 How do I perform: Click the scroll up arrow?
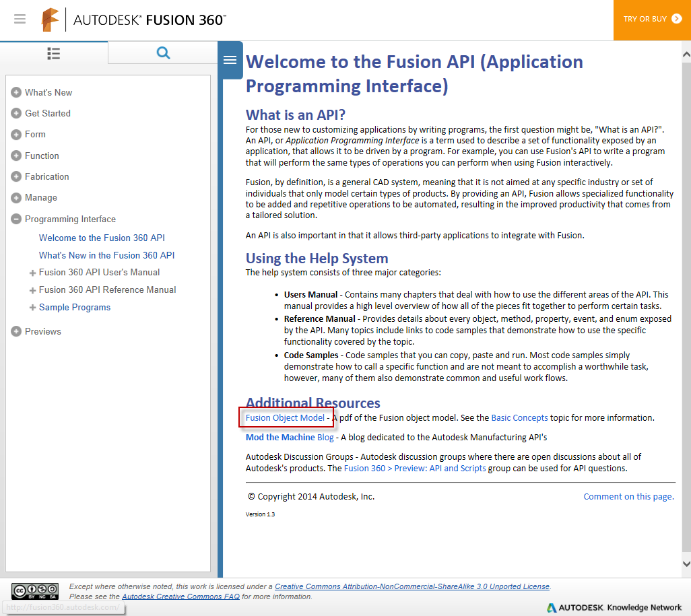pyautogui.click(x=686, y=55)
